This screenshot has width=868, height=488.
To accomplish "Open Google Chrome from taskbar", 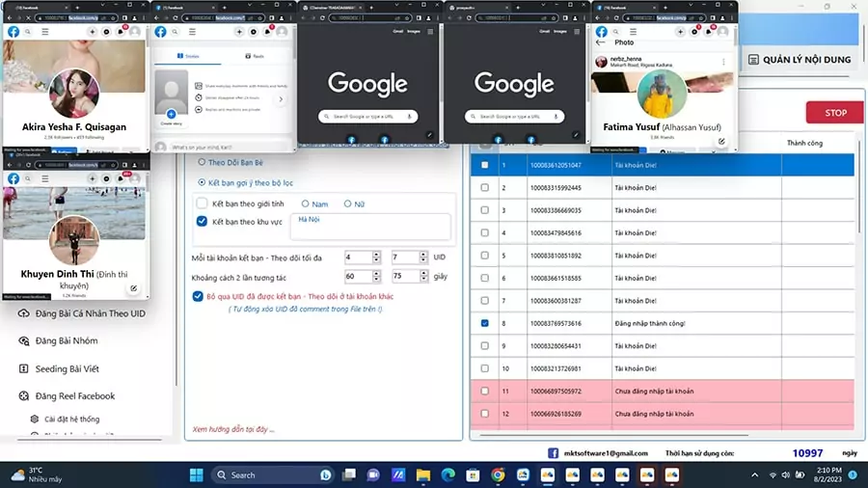I will (x=498, y=474).
